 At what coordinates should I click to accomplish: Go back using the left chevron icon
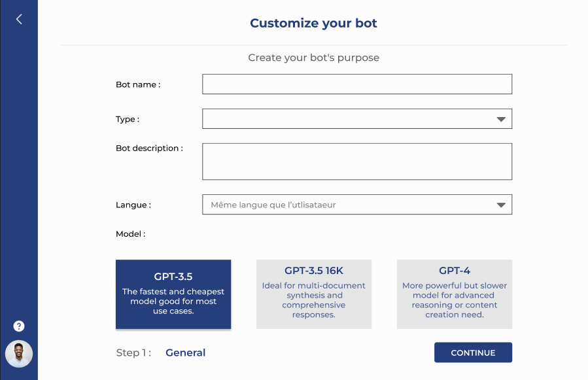[19, 19]
